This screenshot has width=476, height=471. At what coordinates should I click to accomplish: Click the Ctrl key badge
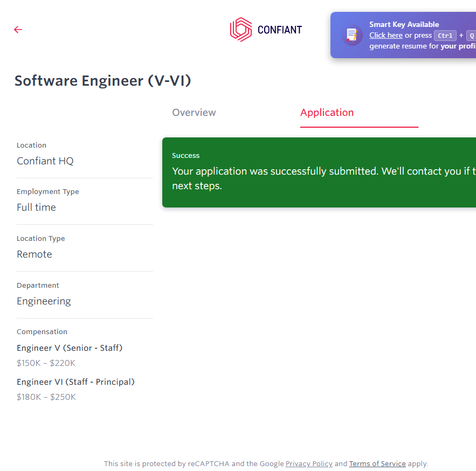tap(445, 36)
